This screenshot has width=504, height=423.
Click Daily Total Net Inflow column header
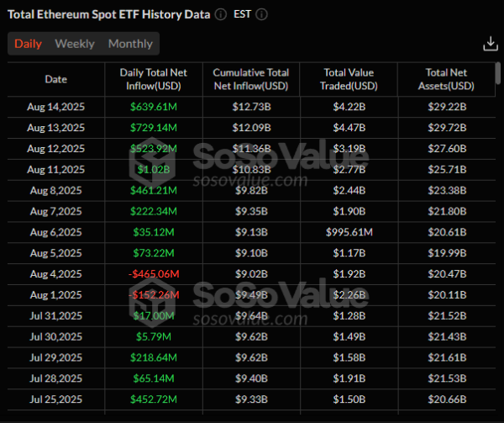click(154, 79)
